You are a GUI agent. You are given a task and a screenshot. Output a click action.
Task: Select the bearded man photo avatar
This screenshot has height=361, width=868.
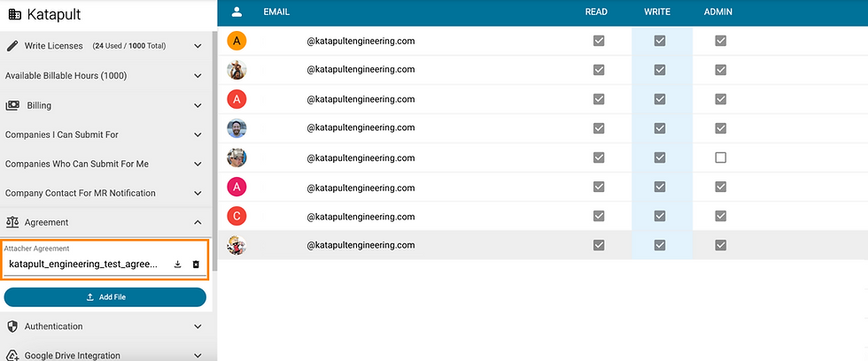point(237,128)
